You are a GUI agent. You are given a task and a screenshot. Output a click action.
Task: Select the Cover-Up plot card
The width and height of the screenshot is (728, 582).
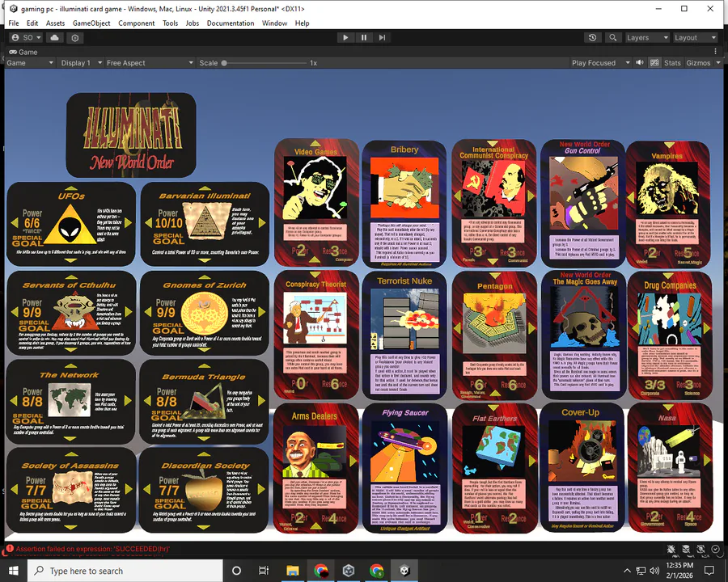pos(582,468)
